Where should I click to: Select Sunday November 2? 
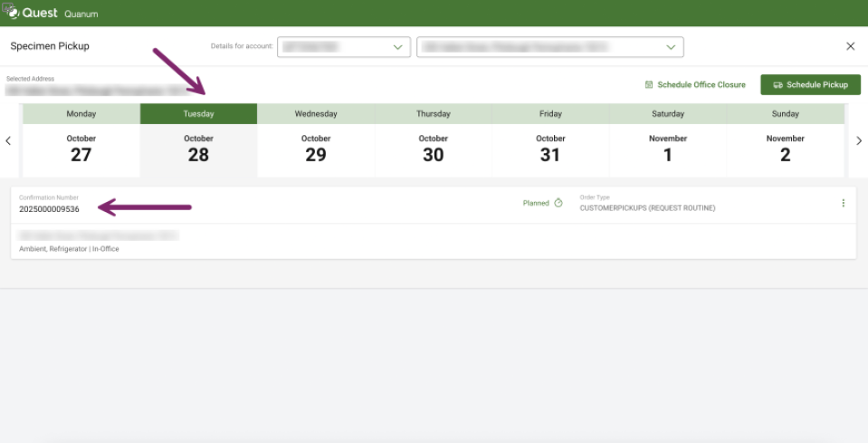pos(785,148)
